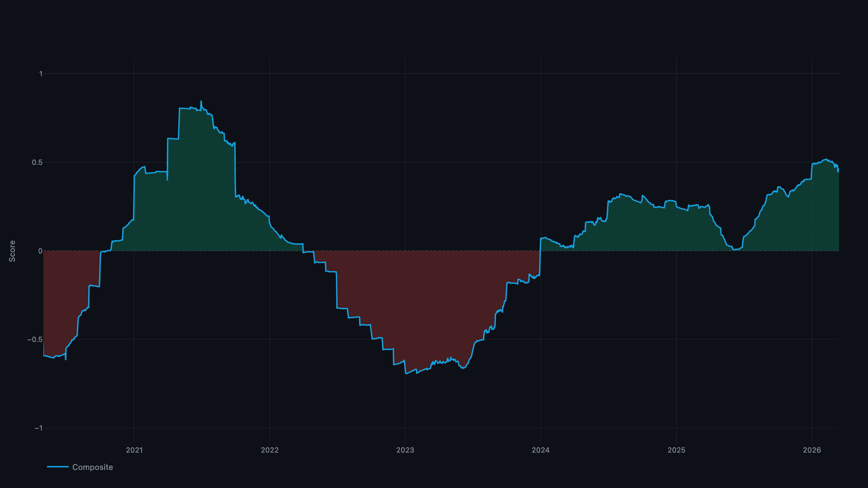The width and height of the screenshot is (868, 488).
Task: Click the blue Composite legend line swatch
Action: pos(58,467)
